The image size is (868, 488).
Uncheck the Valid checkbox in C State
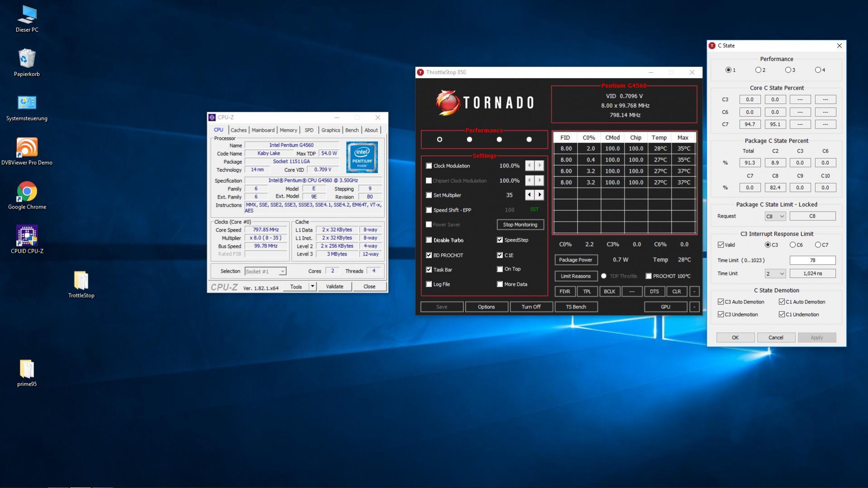click(x=720, y=245)
